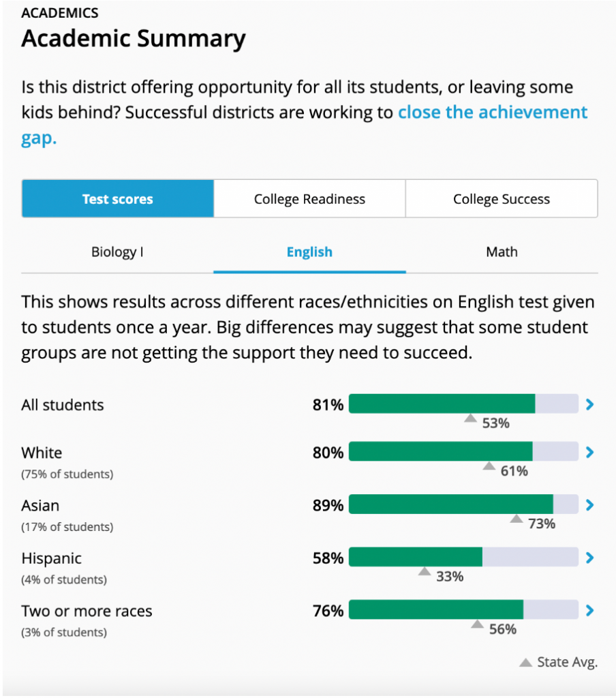Screen dimensions: 616x698
Task: Select the College Success tab
Action: pos(502,199)
